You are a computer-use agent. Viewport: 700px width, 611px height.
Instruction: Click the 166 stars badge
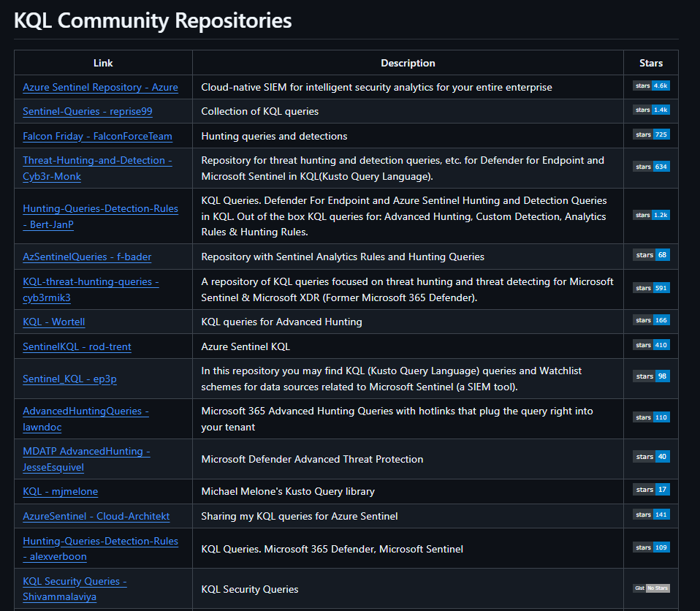(651, 320)
